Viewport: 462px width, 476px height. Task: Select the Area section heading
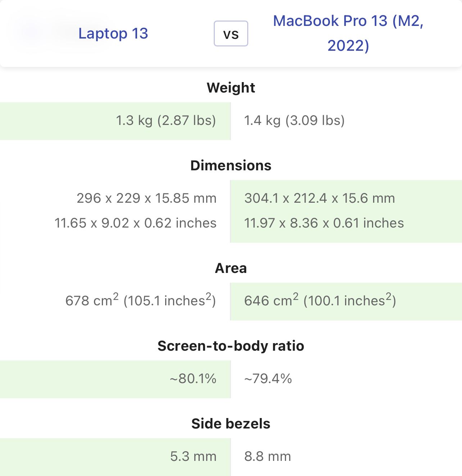231,268
